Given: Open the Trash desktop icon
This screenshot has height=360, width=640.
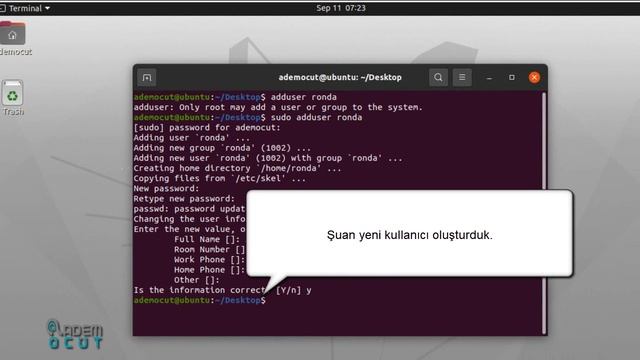Looking at the screenshot, I should (x=13, y=98).
